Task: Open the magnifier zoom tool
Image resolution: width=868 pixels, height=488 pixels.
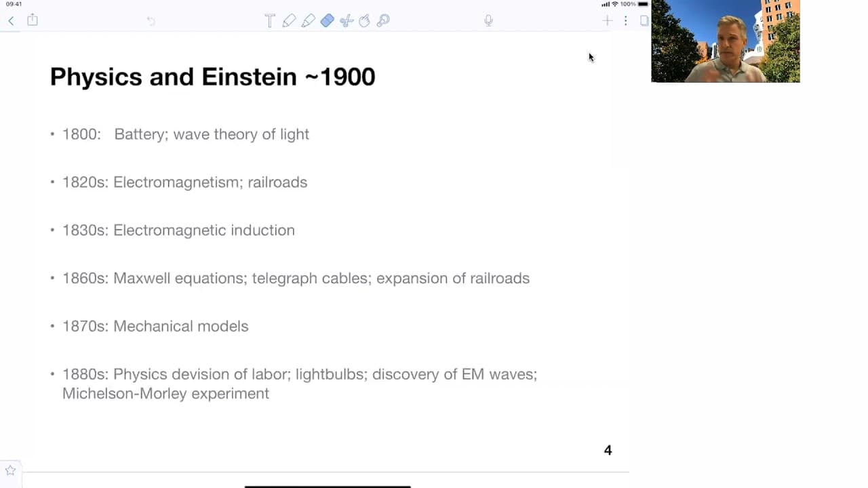Action: 383,21
